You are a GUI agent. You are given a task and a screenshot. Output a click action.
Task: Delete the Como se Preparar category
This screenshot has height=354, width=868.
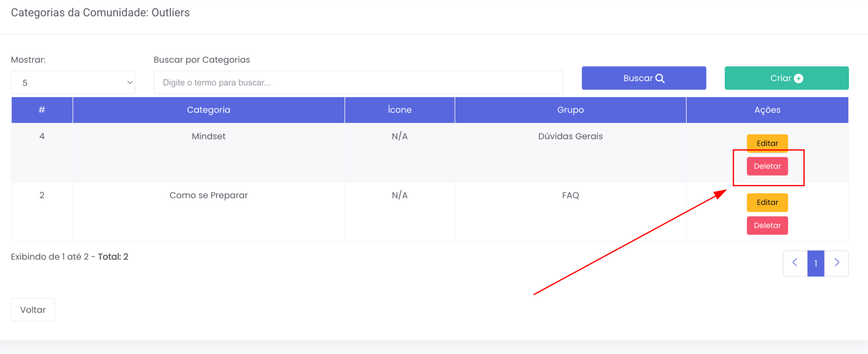click(x=767, y=225)
